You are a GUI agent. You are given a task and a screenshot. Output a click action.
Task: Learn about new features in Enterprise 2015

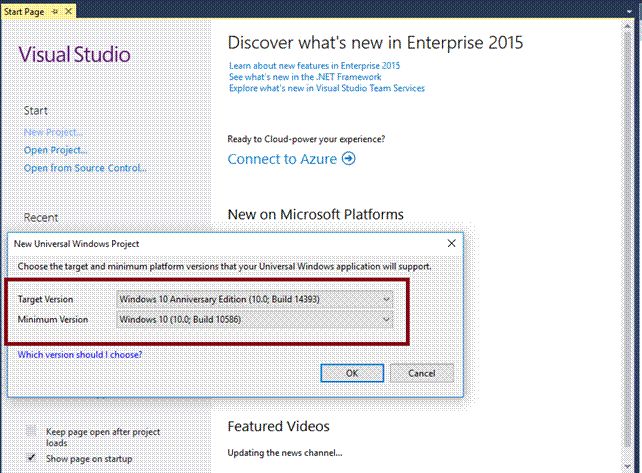click(x=314, y=66)
